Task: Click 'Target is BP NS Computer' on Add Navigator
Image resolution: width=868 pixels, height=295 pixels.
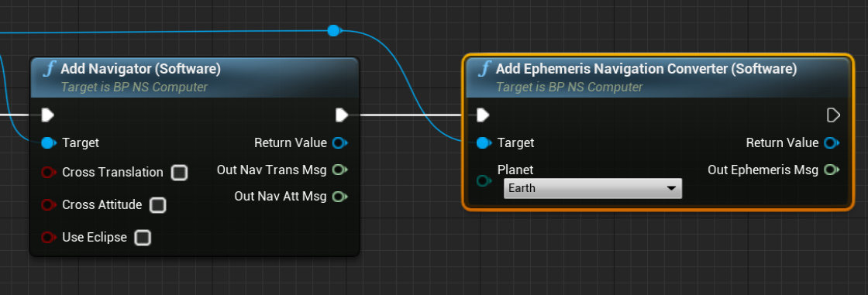Action: click(135, 87)
